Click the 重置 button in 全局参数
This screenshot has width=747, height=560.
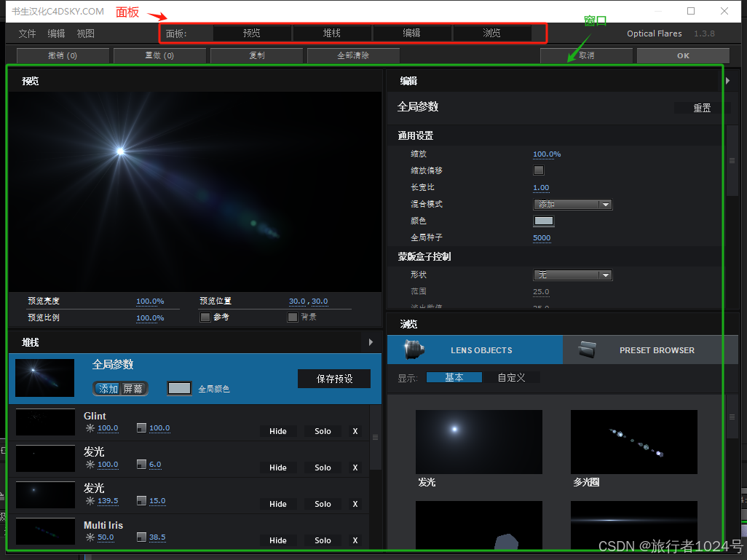point(702,108)
